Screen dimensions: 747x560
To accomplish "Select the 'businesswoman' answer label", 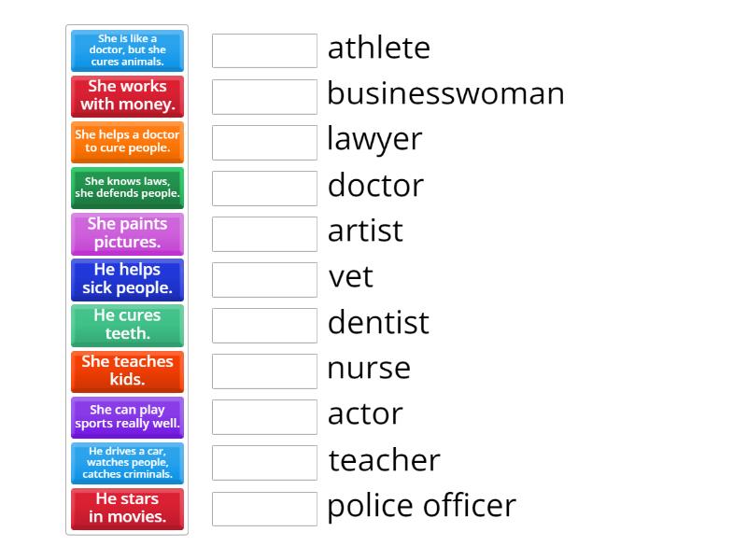I will 445,93.
